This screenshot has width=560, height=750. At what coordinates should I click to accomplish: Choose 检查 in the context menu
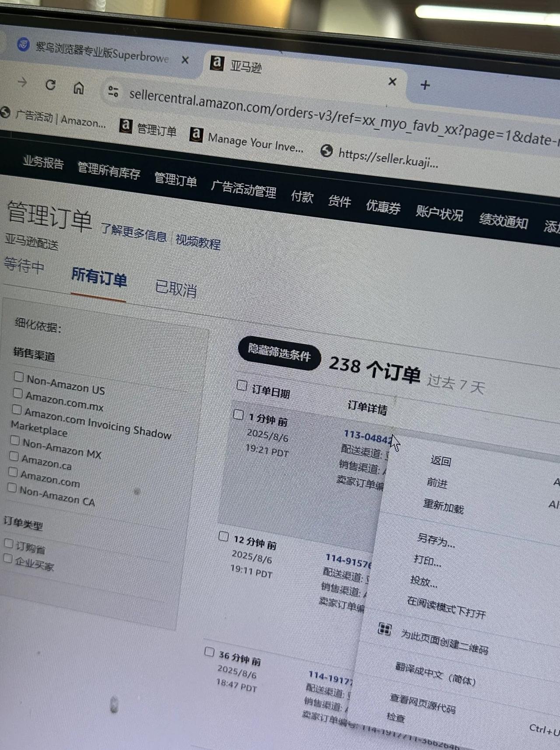[x=396, y=717]
